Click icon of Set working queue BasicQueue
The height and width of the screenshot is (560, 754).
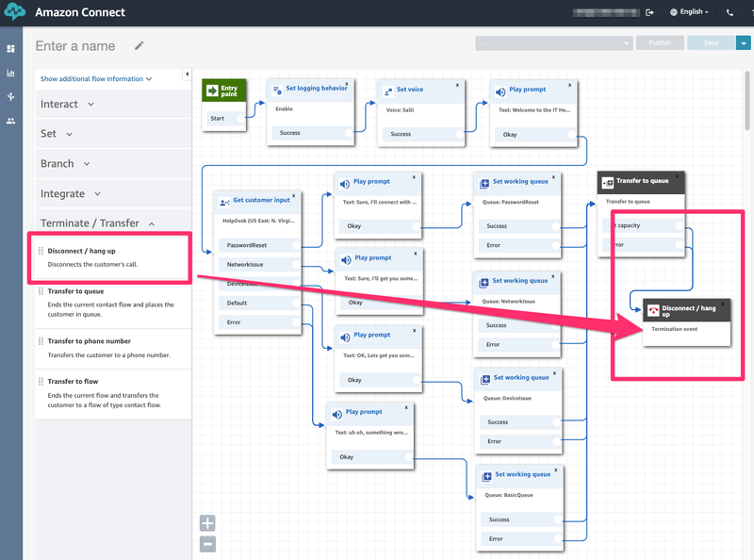pos(486,476)
